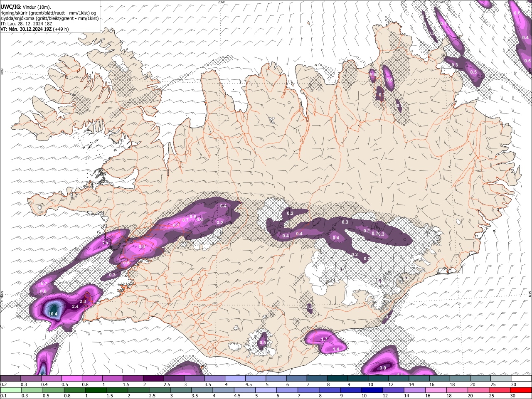
Task: Click the 0.1 label in the green legend row
Action: (4, 395)
